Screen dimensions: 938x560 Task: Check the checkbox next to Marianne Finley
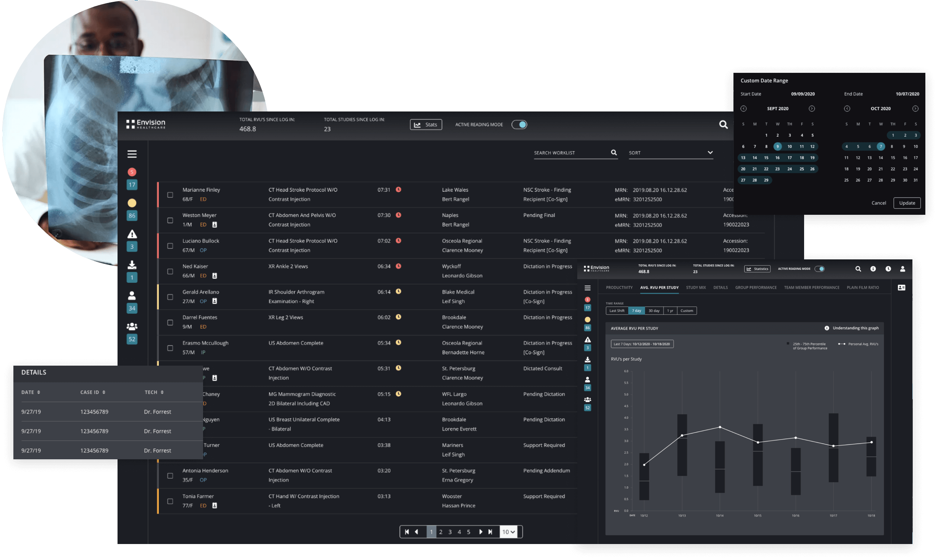(170, 194)
